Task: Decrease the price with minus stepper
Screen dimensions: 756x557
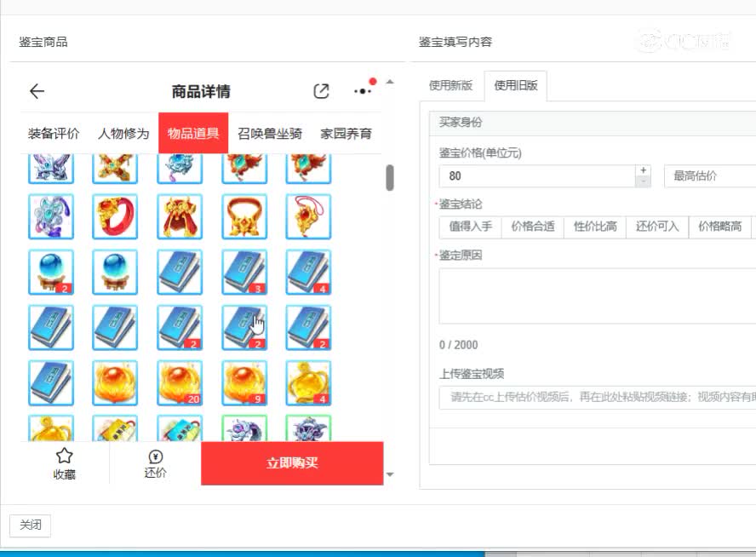Action: point(643,181)
